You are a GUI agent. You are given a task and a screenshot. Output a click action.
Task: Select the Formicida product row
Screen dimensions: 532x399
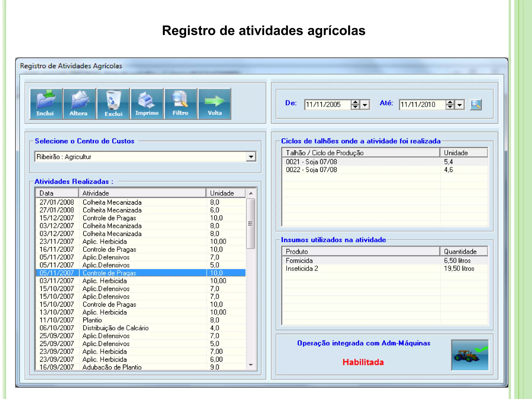tap(385, 261)
